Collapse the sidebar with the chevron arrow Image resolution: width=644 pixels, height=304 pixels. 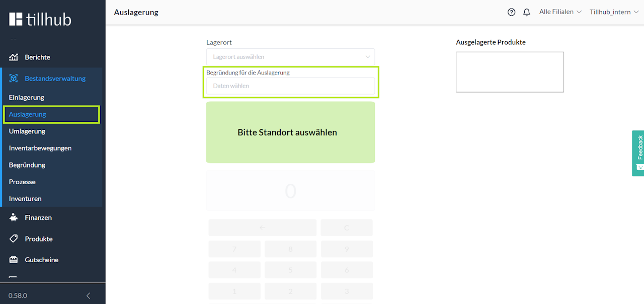(x=89, y=295)
